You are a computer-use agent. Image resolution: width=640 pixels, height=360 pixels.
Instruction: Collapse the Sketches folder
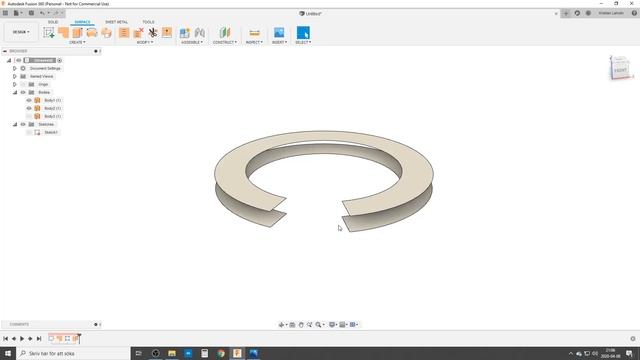tap(15, 124)
